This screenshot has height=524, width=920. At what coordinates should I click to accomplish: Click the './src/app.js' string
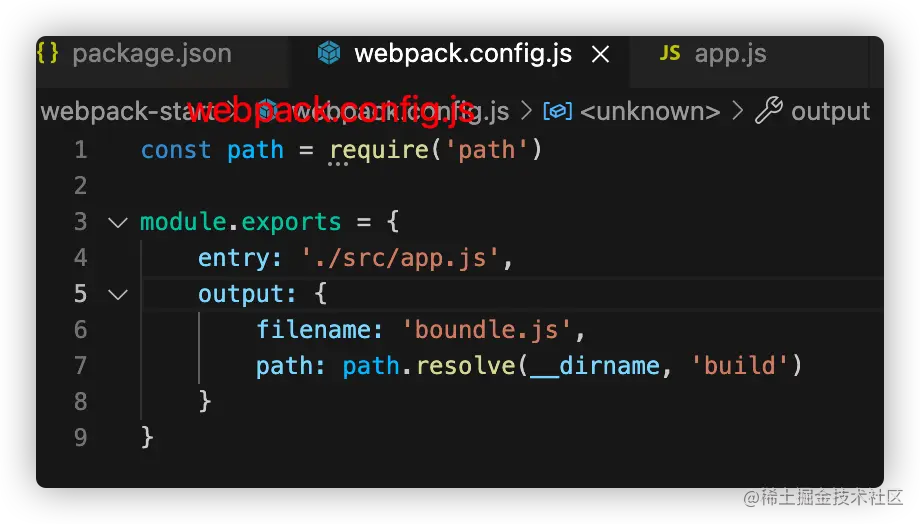tap(400, 258)
